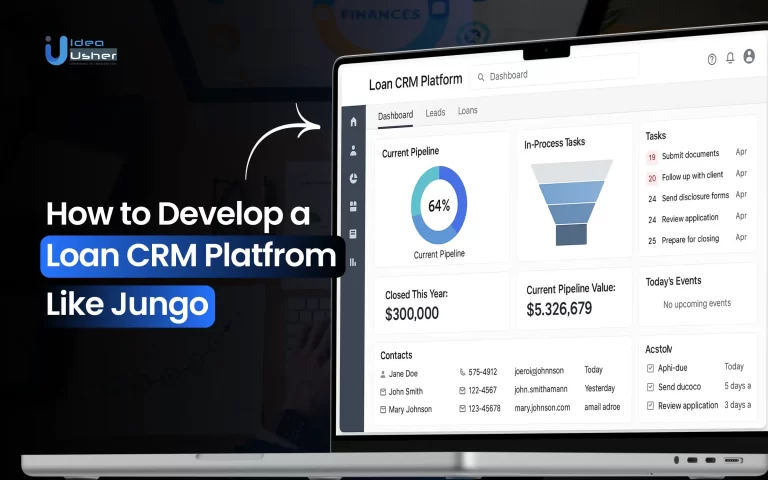Click the documents sidebar icon
Viewport: 768px width, 480px height.
353,234
